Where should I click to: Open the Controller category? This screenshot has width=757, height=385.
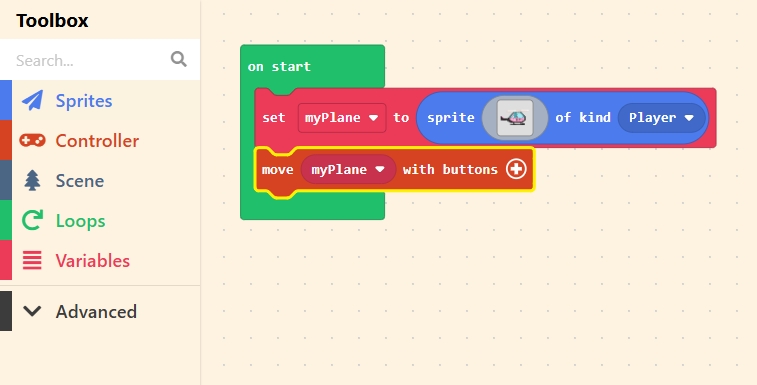(x=99, y=141)
